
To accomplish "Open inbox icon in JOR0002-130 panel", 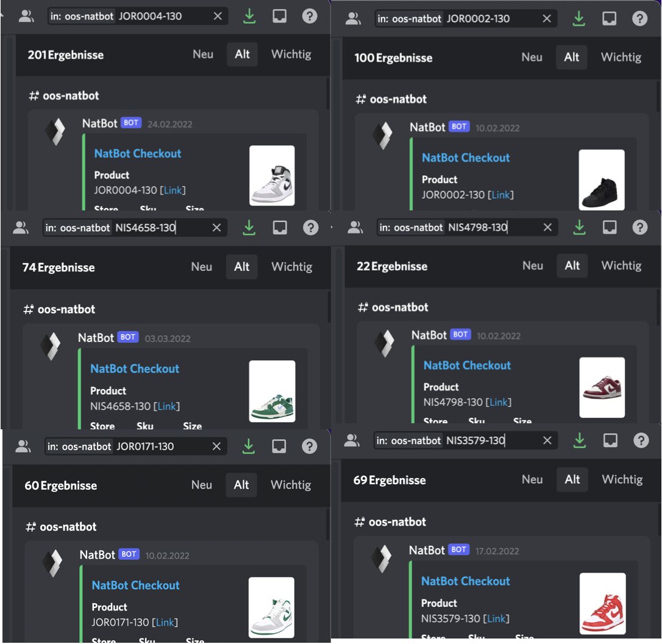I will click(x=609, y=18).
